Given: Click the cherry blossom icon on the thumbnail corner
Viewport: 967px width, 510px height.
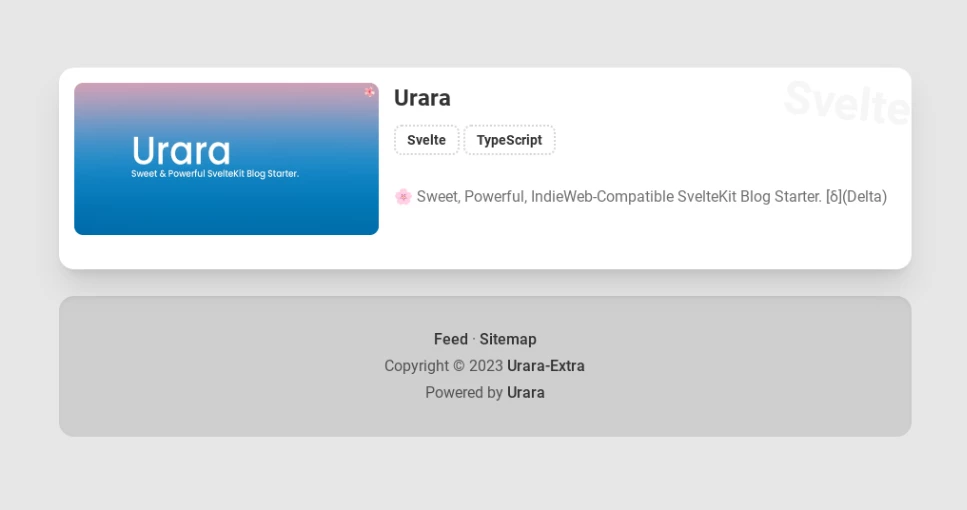Looking at the screenshot, I should (x=370, y=91).
